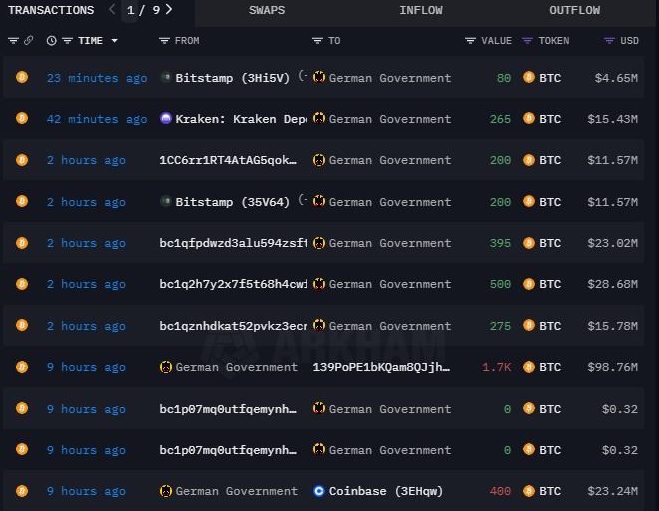Click the $15.78M USD value
Screen dimensions: 659x511
pos(612,326)
